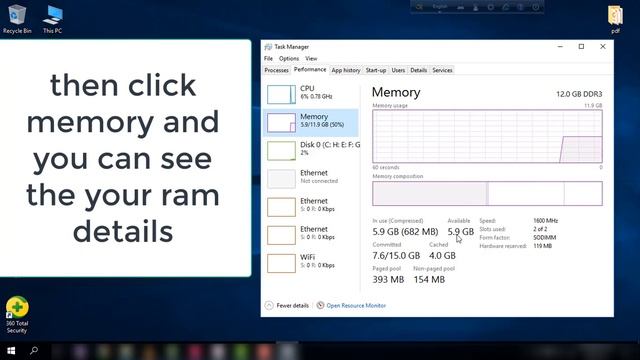Select the Not connected Ethernet adapter
The height and width of the screenshot is (360, 640).
[x=311, y=178]
